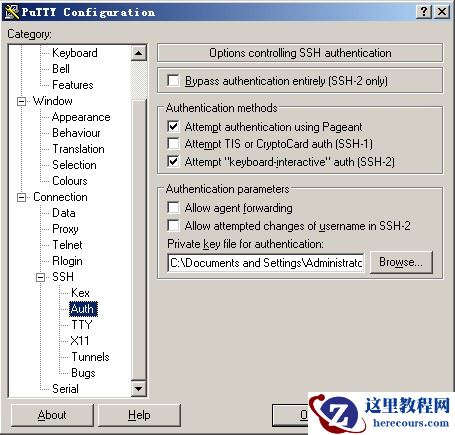This screenshot has width=455, height=435.
Task: Click the question mark help button in title bar
Action: click(424, 12)
